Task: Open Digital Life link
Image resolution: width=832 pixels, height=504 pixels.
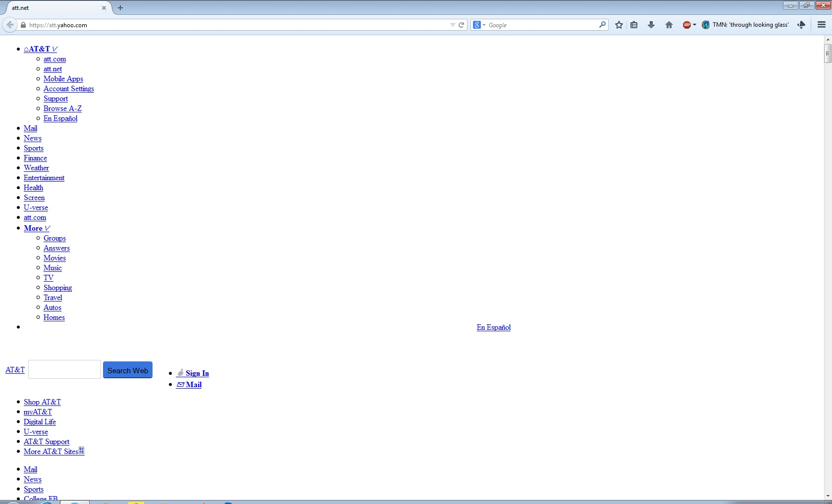Action: 40,422
